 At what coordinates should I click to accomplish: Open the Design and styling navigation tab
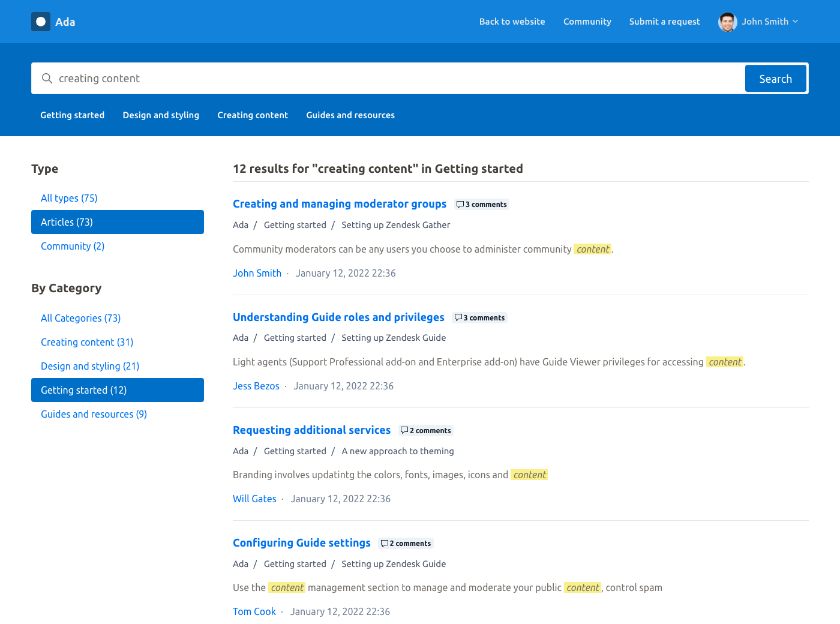(161, 115)
